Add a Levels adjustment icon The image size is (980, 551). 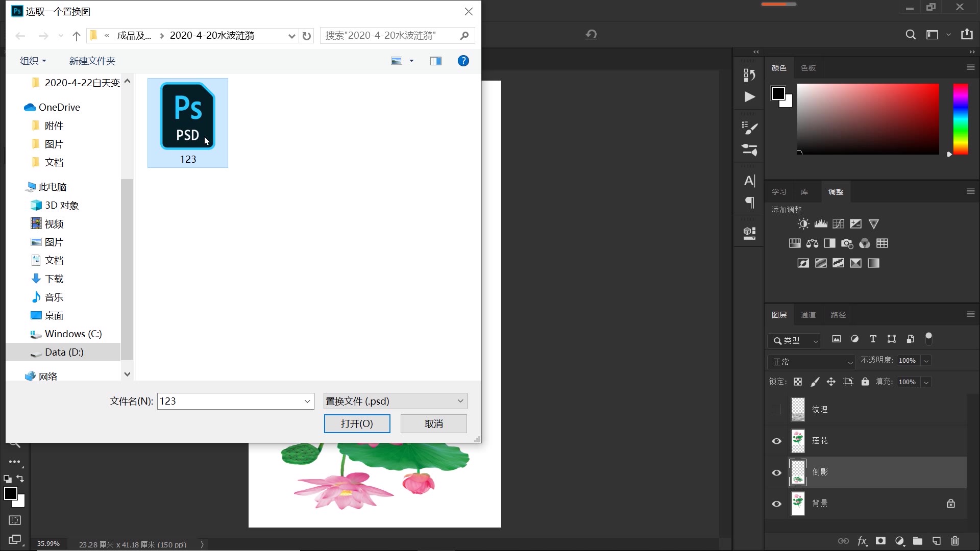(821, 224)
